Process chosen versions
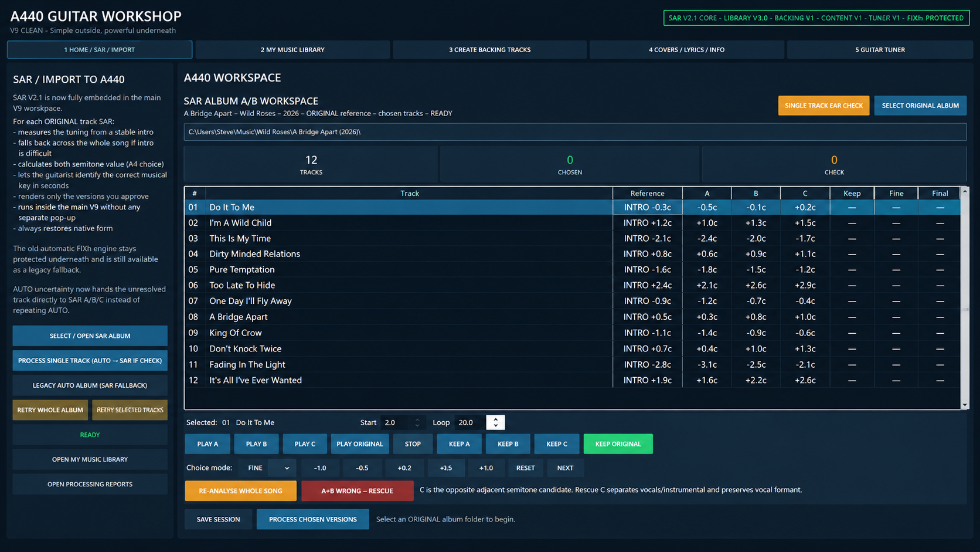The width and height of the screenshot is (980, 552). click(x=312, y=519)
